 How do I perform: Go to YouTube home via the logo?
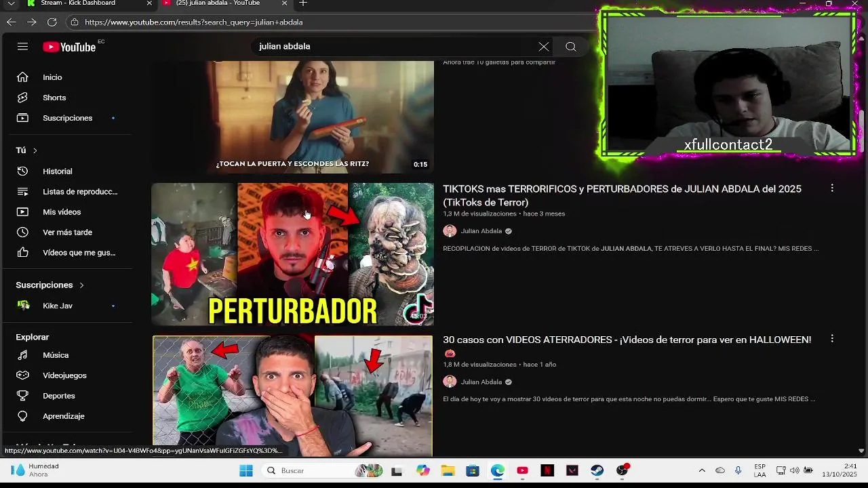pyautogui.click(x=69, y=47)
